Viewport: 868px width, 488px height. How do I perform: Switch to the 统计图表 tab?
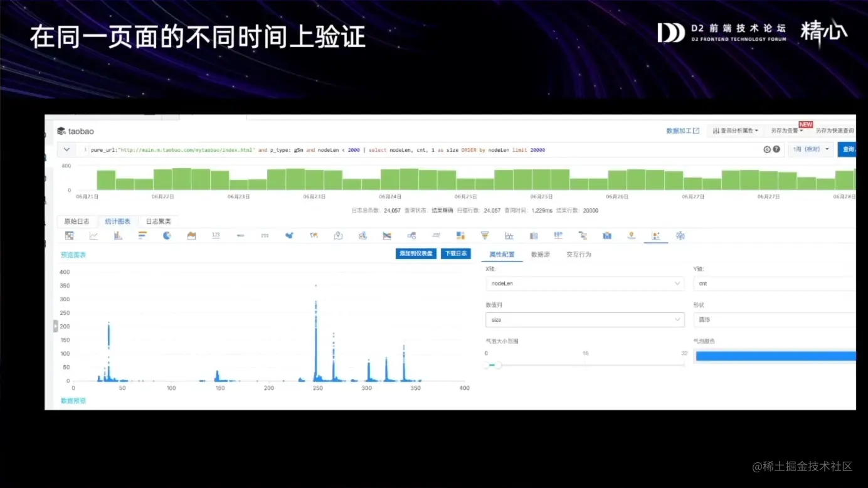(x=118, y=221)
